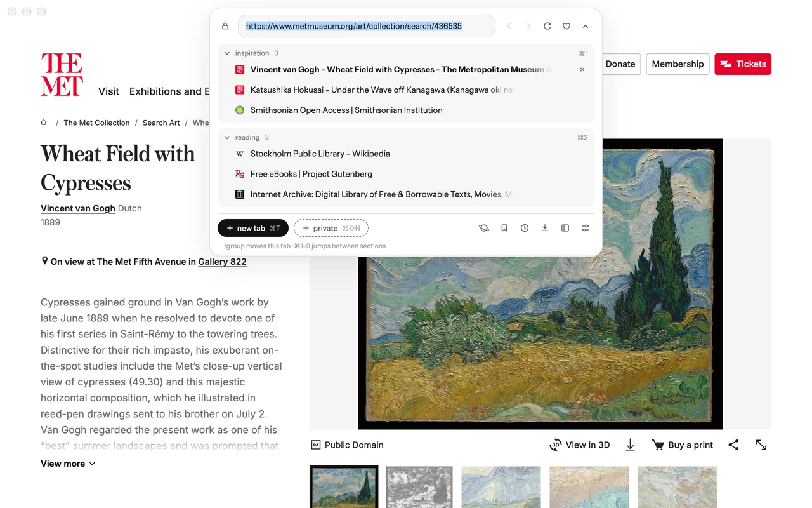812x508 pixels.
Task: Click the lock icon beside the URL
Action: pyautogui.click(x=225, y=26)
